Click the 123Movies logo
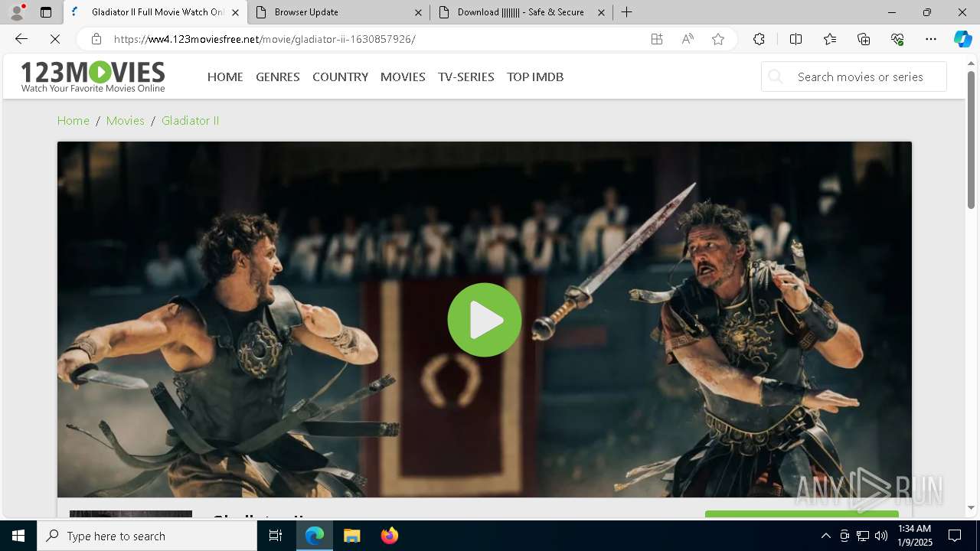Screen dimensions: 980x551 93,77
